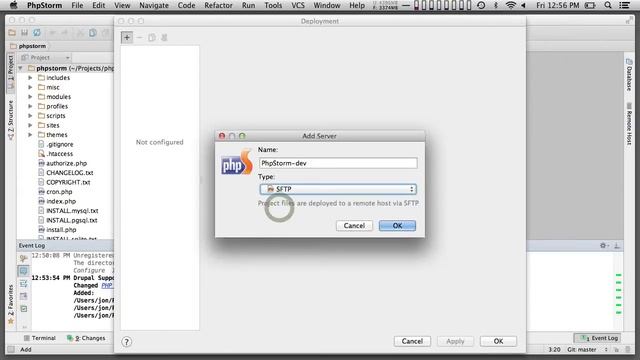Image resolution: width=640 pixels, height=360 pixels.
Task: Click the server Name input field
Action: pos(338,163)
